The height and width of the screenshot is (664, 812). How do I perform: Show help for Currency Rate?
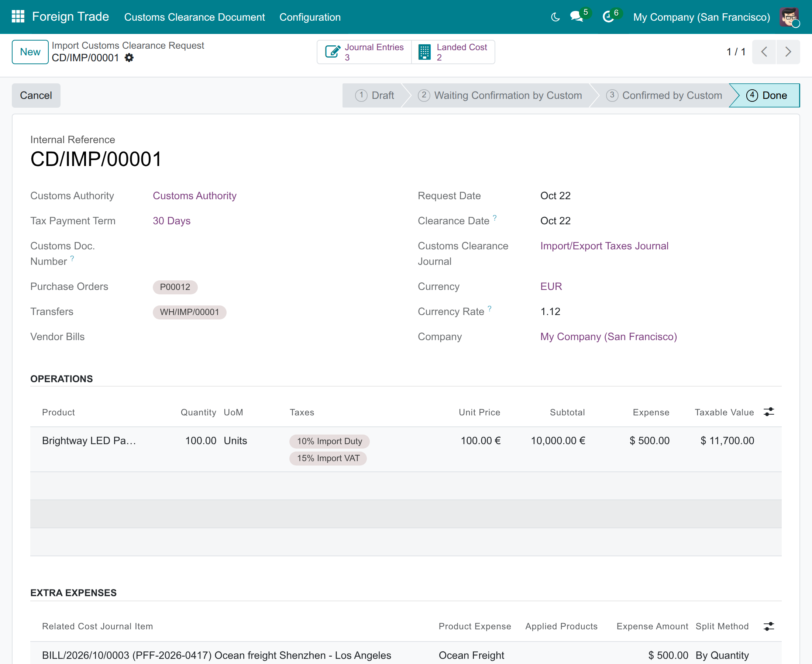coord(489,308)
